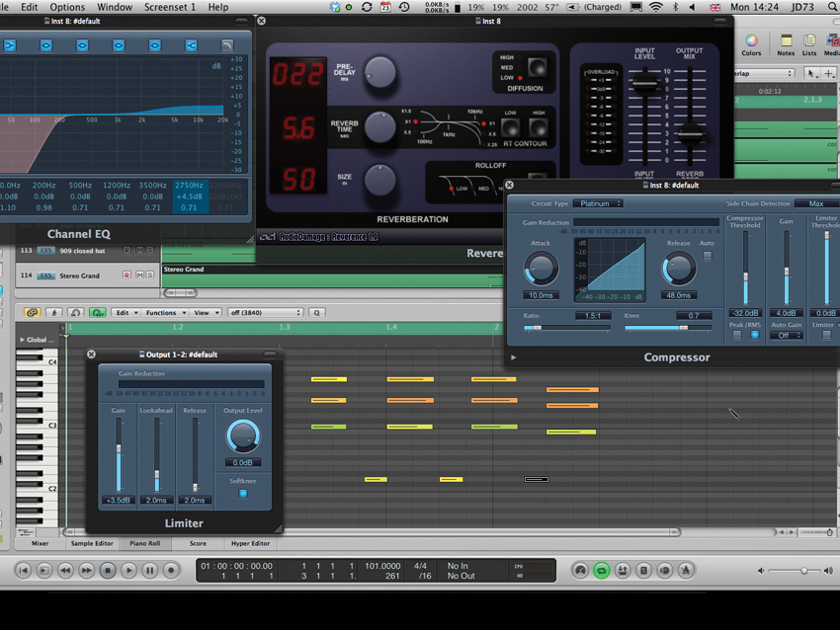Open the Window menu in the menu bar
Image resolution: width=840 pixels, height=630 pixels.
click(x=115, y=7)
